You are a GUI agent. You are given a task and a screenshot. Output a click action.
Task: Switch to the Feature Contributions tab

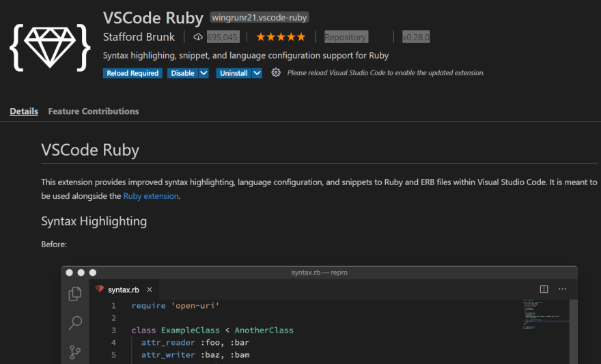pos(94,111)
